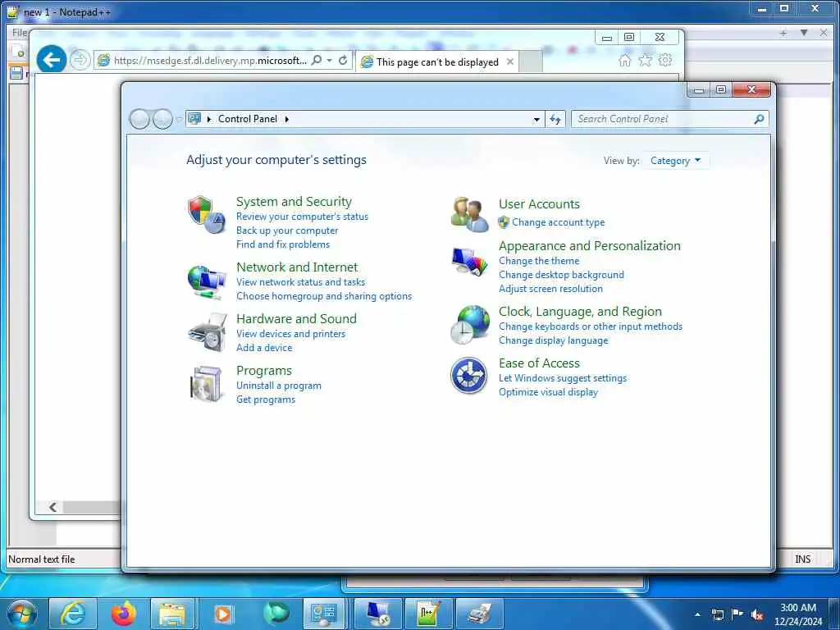Viewport: 840px width, 630px height.
Task: Show hidden tray icons arrow
Action: pyautogui.click(x=697, y=615)
